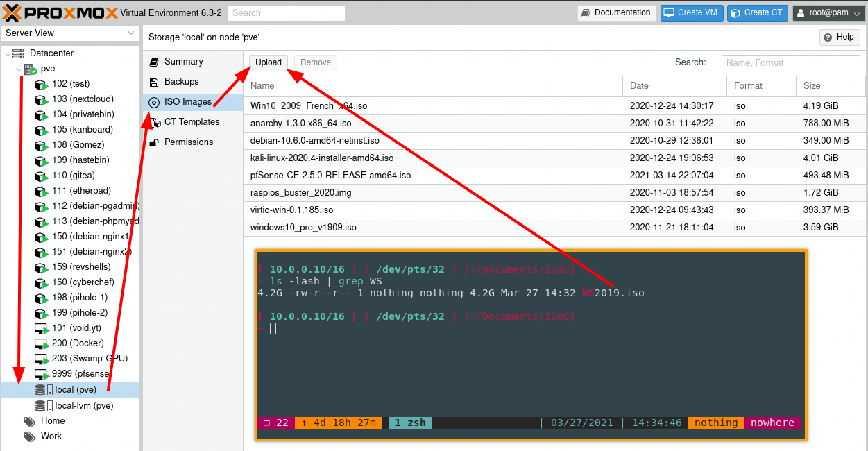This screenshot has height=451, width=868.
Task: Focus the Name, Format search box
Action: point(790,62)
